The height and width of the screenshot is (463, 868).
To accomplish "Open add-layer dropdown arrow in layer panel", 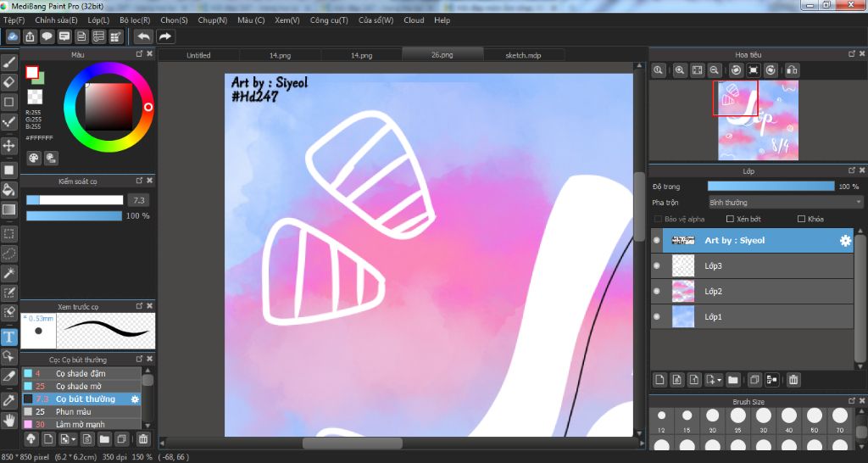I will click(x=719, y=380).
